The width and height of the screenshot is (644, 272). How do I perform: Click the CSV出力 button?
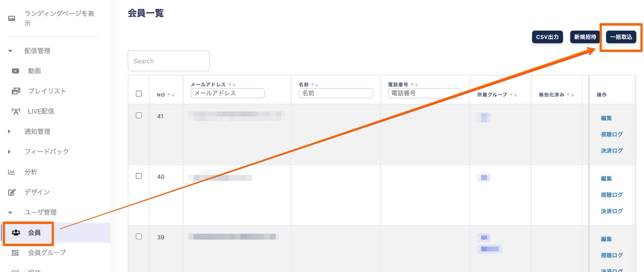pos(547,37)
